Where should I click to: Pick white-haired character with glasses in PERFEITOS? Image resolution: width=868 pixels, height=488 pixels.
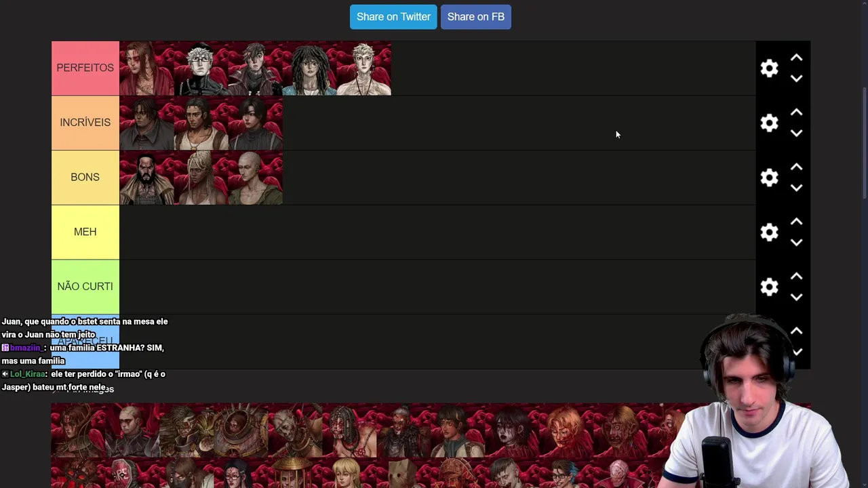[x=201, y=68]
